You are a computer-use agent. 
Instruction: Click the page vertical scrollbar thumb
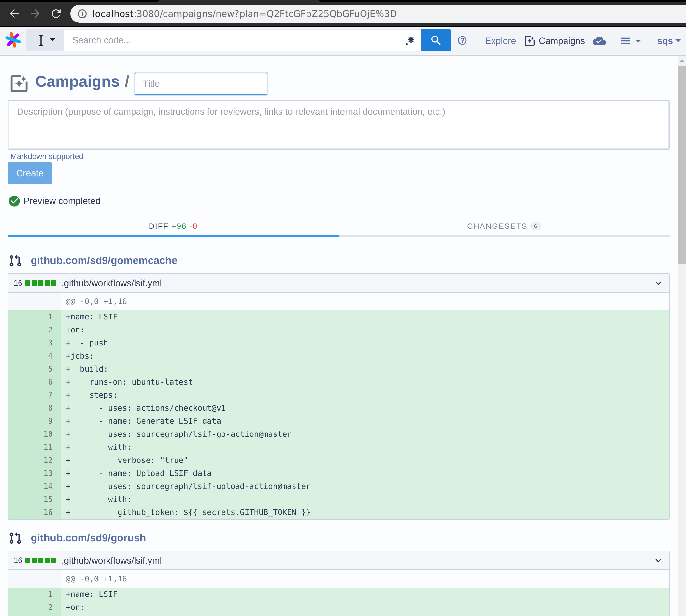point(681,164)
